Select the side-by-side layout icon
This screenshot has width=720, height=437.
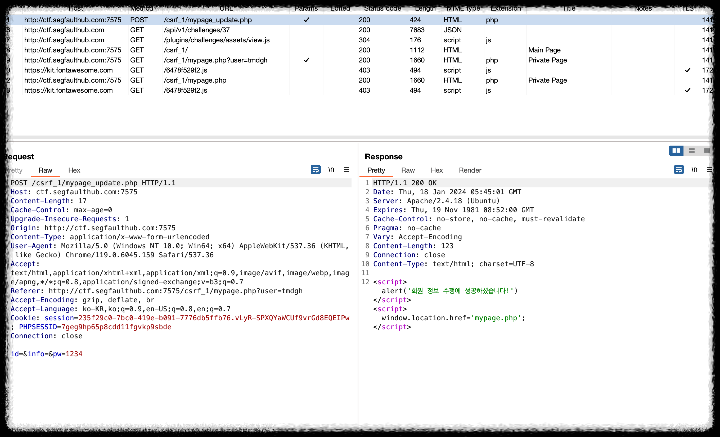coord(676,151)
